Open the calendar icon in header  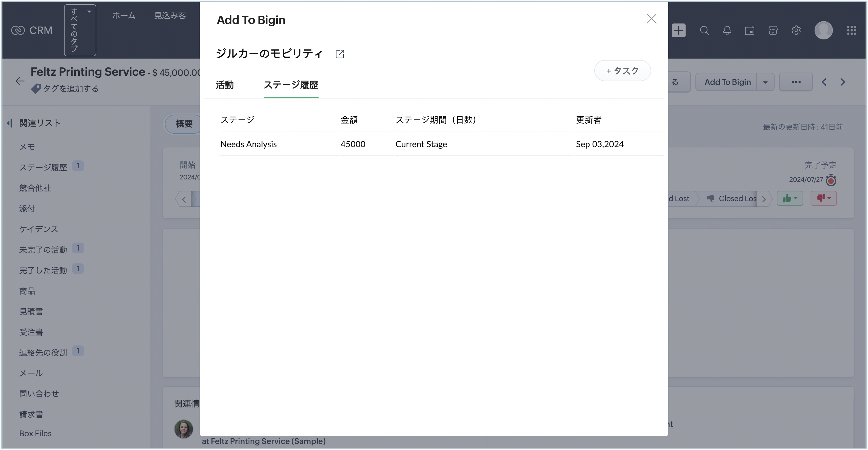pyautogui.click(x=749, y=31)
